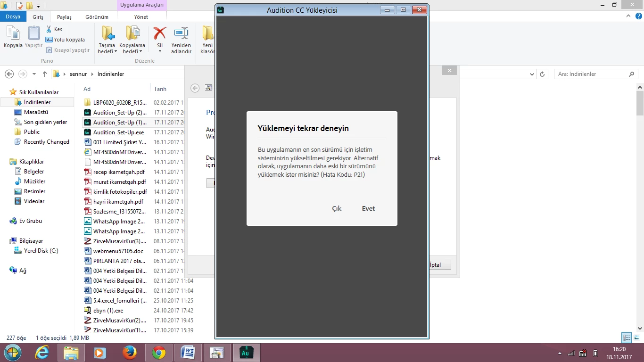Switch to the Görünüm ribbon tab
Screen dimensions: 644x362
(x=97, y=17)
